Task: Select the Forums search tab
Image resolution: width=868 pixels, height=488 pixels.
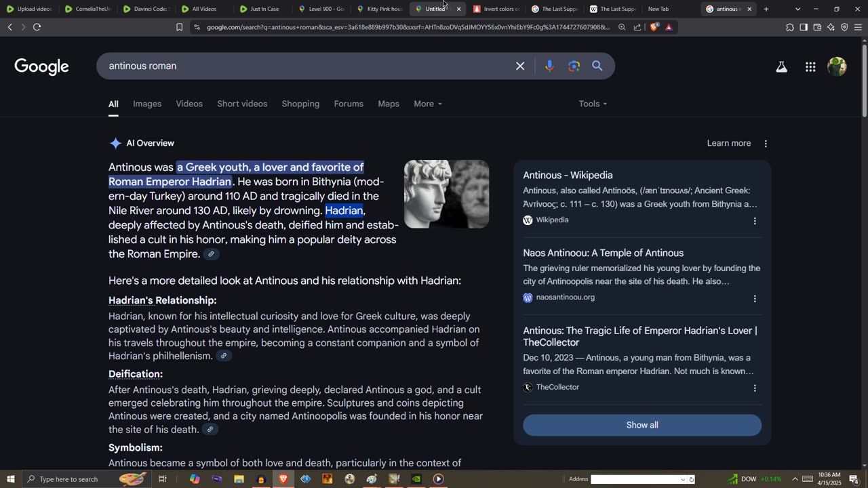Action: pos(349,104)
